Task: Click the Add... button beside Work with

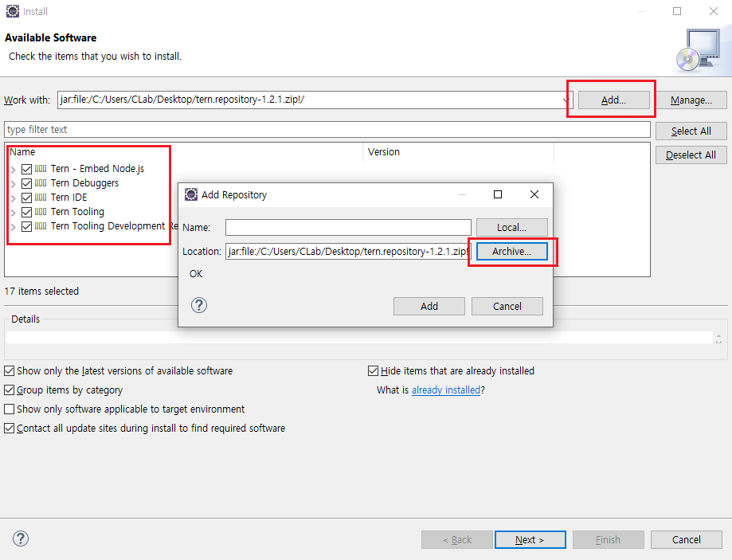Action: tap(613, 100)
